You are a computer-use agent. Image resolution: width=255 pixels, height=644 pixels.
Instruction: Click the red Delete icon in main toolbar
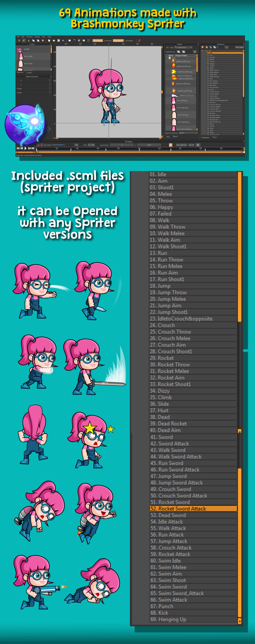43,40
